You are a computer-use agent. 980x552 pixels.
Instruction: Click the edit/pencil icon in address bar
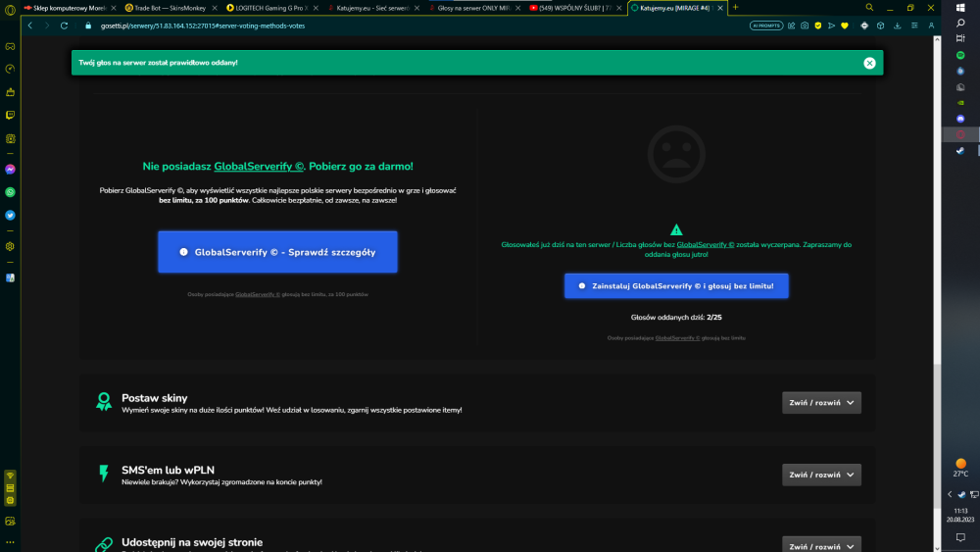point(791,25)
